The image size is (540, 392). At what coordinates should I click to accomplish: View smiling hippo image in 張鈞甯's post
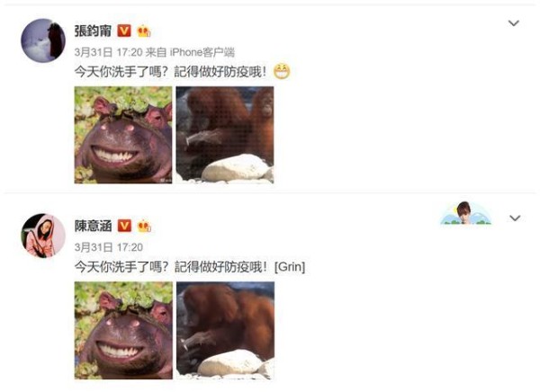[x=123, y=135]
